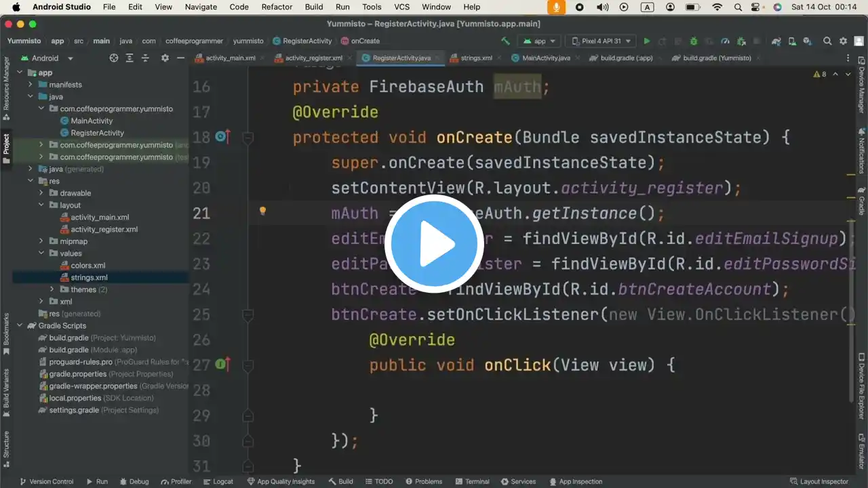
Task: Click the user account avatar icon
Action: (x=859, y=41)
